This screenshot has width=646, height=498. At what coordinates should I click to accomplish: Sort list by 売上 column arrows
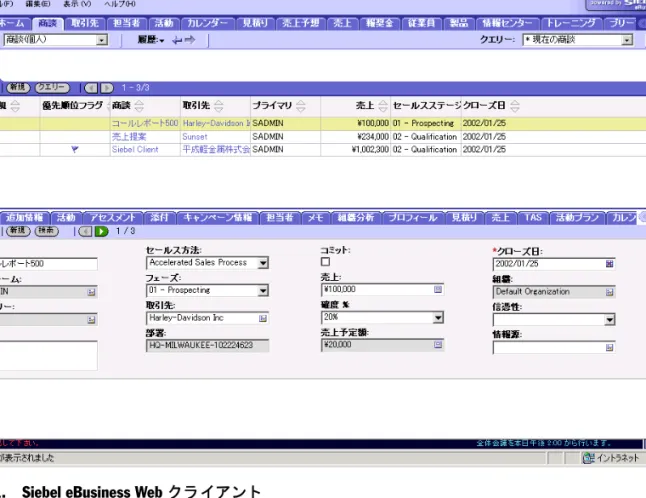[x=383, y=106]
